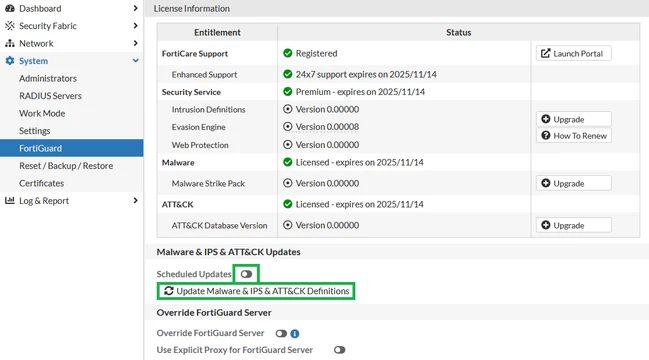Expand the Log & Report chevron
Screen dimensions: 649x360
coord(135,200)
